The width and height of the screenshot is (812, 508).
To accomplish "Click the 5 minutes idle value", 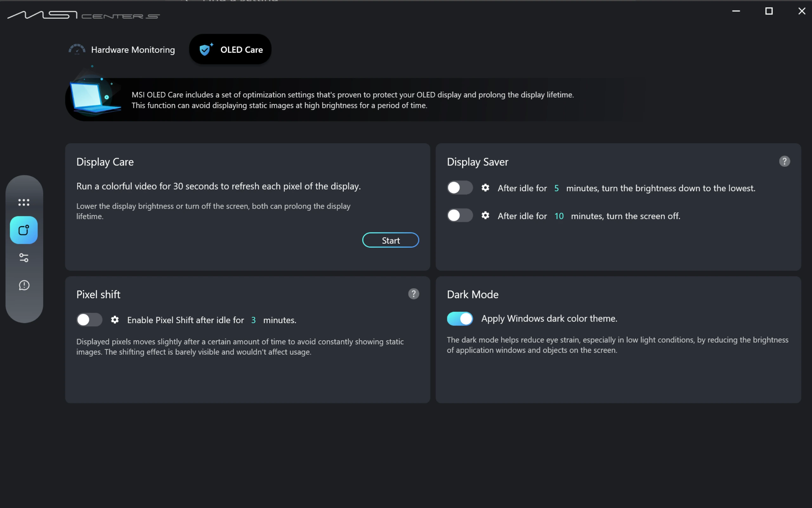I will (x=556, y=188).
